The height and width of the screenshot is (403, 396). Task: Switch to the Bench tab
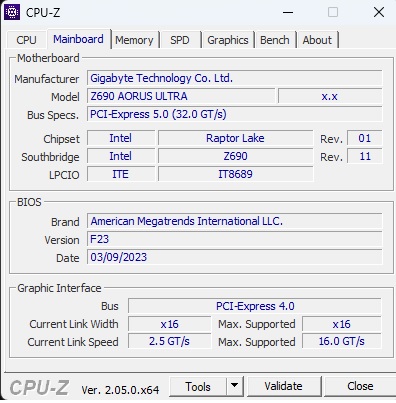(x=275, y=40)
